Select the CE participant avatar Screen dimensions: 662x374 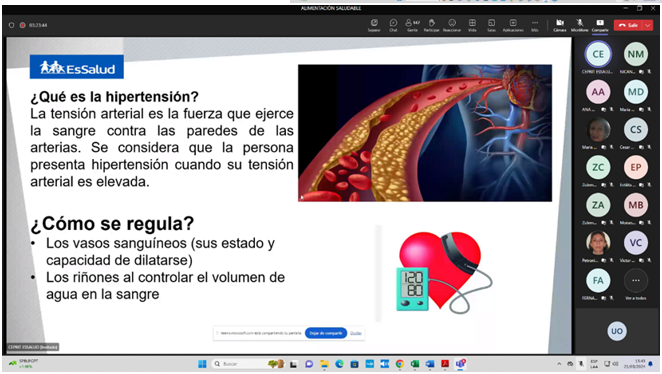tap(598, 54)
